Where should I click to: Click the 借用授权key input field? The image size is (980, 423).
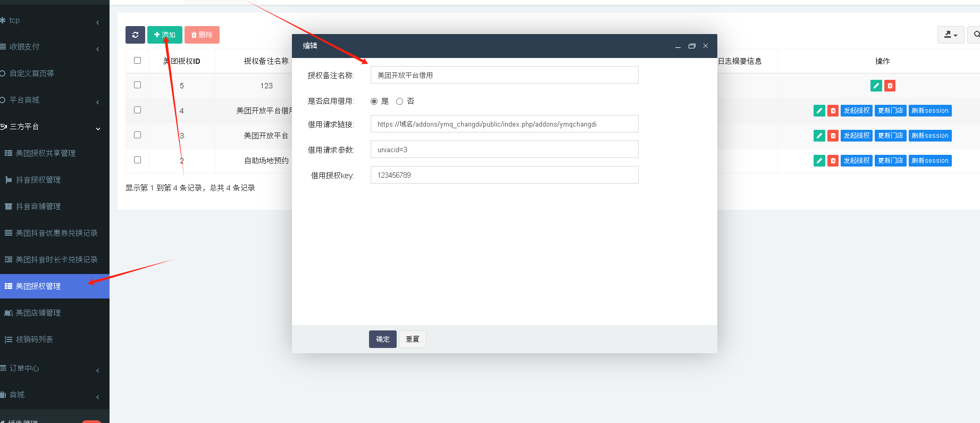pyautogui.click(x=504, y=175)
